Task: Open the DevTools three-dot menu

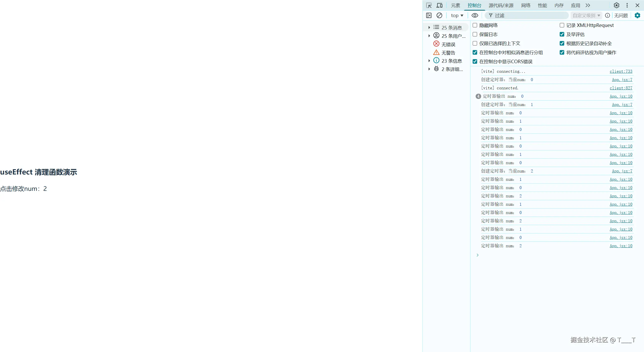Action: (627, 5)
